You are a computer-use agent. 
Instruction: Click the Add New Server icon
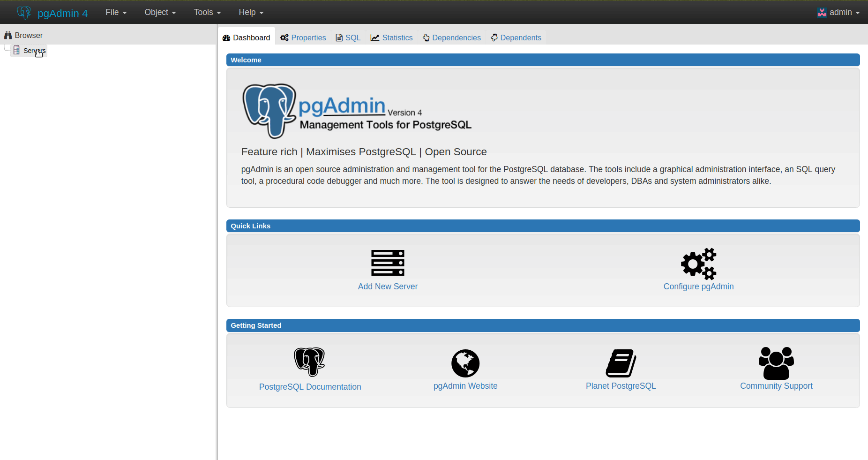pyautogui.click(x=388, y=263)
